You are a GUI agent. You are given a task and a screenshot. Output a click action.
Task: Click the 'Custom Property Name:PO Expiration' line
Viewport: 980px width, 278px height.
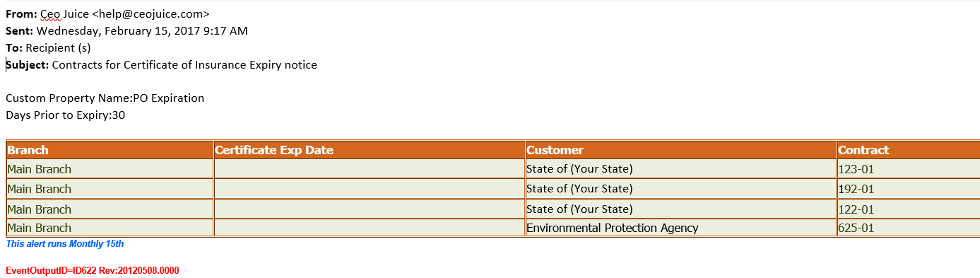pyautogui.click(x=105, y=98)
